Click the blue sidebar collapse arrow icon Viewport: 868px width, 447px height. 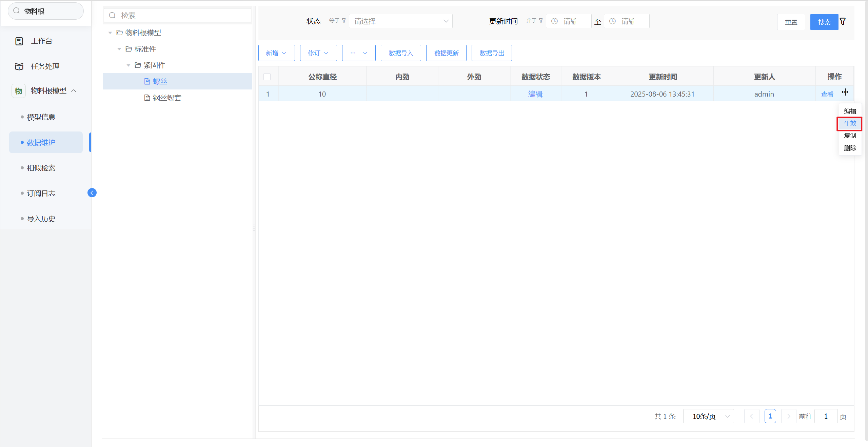92,193
